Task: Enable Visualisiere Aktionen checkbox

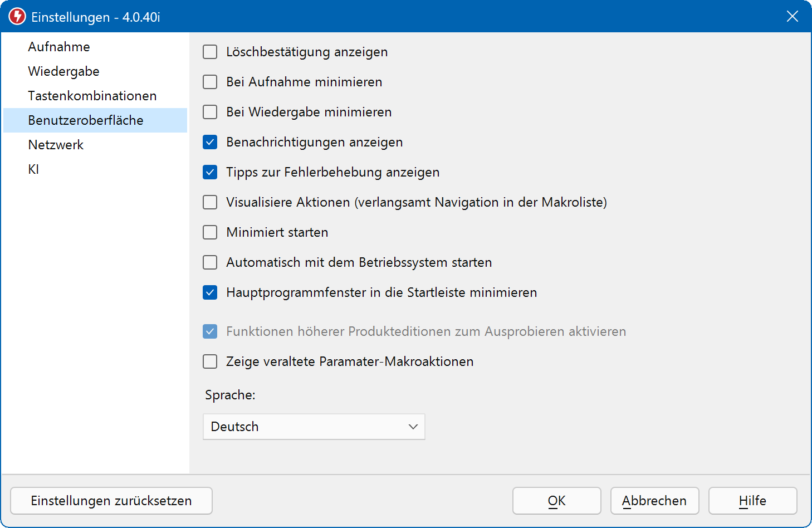Action: [210, 202]
